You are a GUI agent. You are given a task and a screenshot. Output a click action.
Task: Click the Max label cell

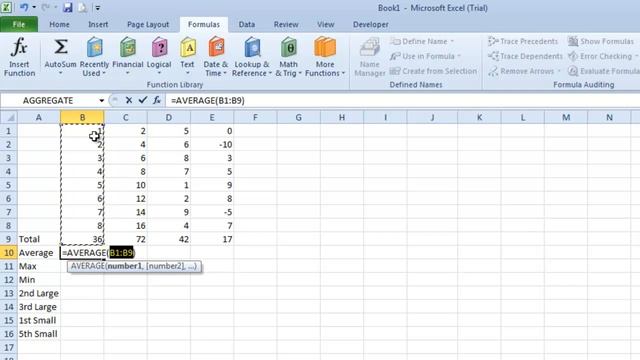coord(39,266)
